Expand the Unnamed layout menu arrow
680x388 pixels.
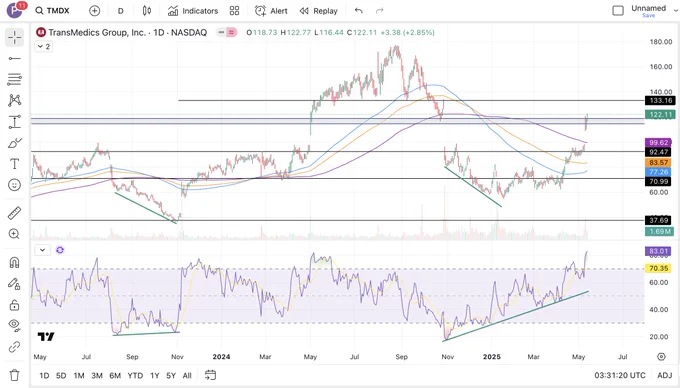pos(676,11)
